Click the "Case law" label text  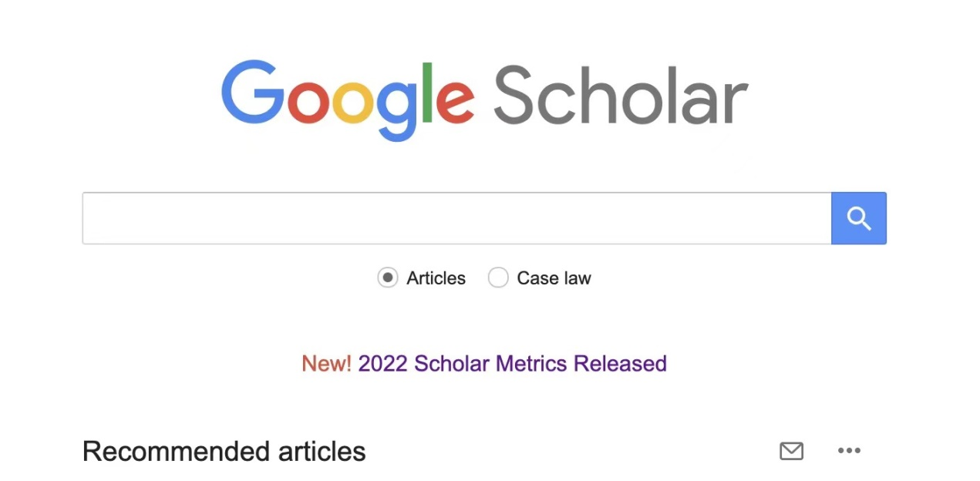click(554, 278)
